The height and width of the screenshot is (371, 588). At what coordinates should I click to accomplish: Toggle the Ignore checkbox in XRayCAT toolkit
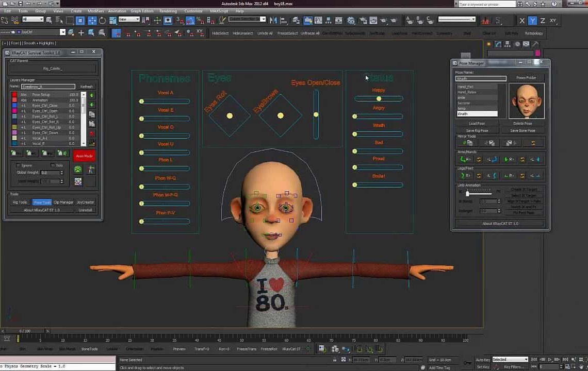[x=19, y=165]
